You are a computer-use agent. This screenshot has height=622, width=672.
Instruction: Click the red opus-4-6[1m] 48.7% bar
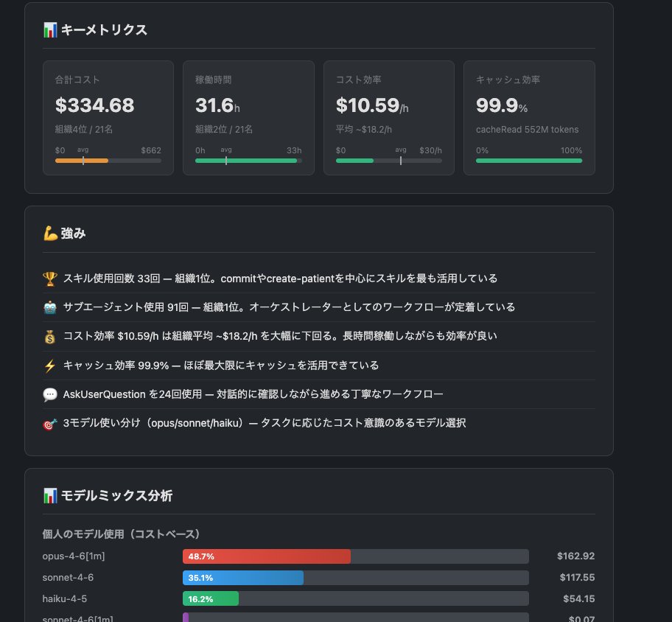click(x=267, y=556)
